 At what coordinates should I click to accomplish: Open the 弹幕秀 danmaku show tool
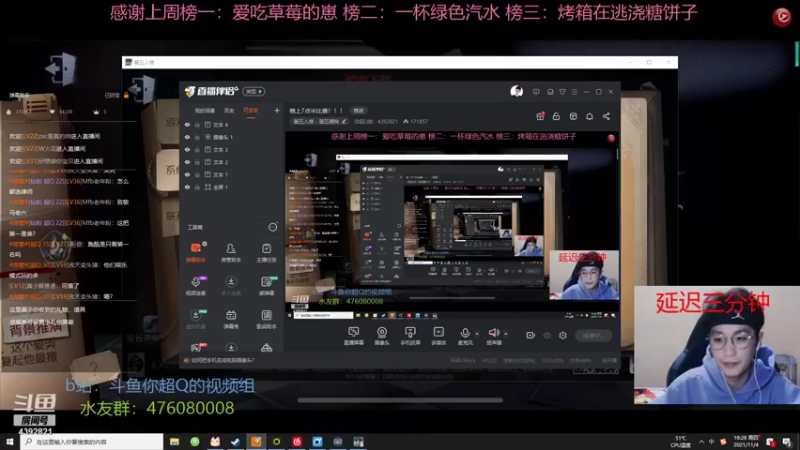pyautogui.click(x=231, y=319)
